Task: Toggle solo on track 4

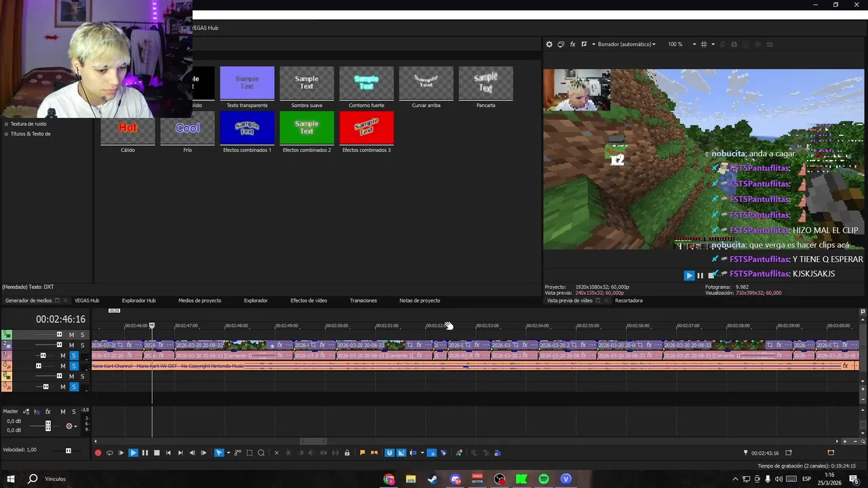Action: pos(74,366)
